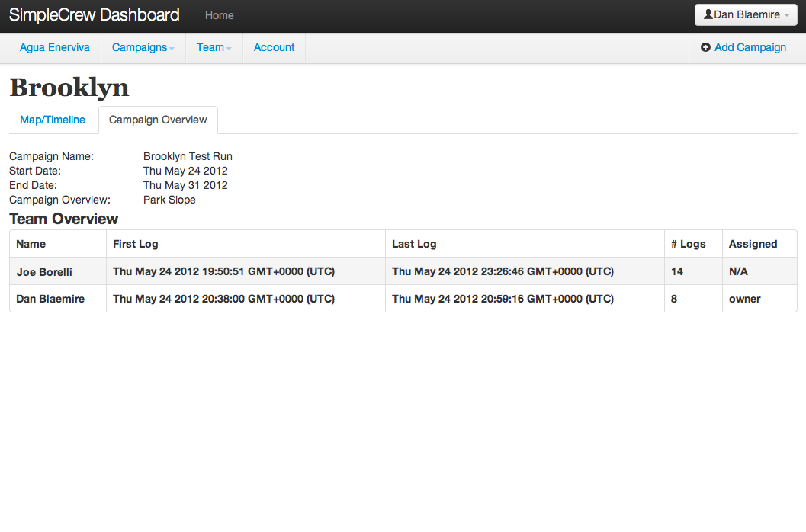Viewport: 806px width, 532px height.
Task: Click the Team Overview heading
Action: tap(64, 219)
